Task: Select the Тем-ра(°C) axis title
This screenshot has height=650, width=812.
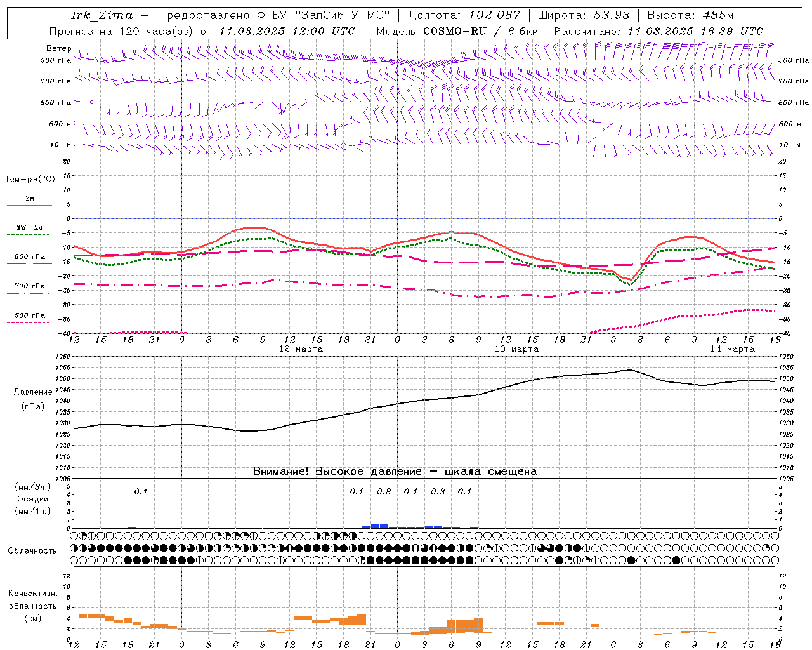Action: 30,179
